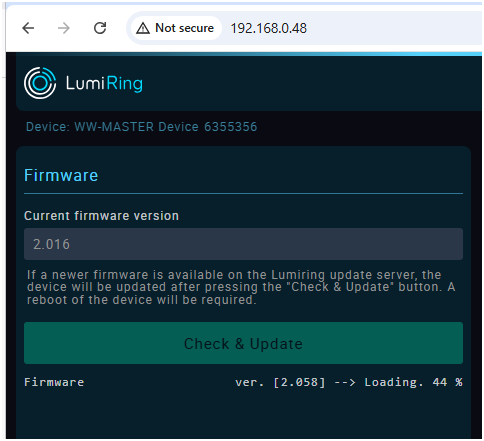The width and height of the screenshot is (484, 441).
Task: Click the LumiRing circular logo icon
Action: click(x=40, y=83)
